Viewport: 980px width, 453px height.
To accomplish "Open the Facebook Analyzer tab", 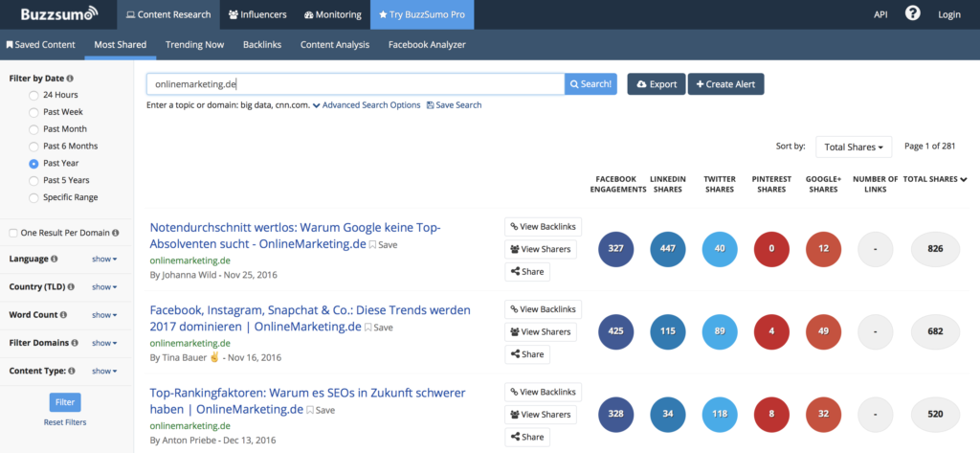I will [x=427, y=45].
